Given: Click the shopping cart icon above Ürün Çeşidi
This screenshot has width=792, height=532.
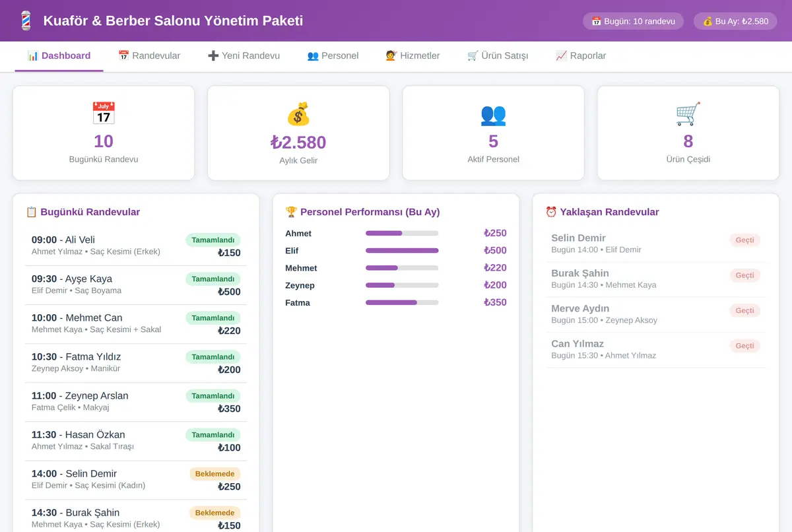Looking at the screenshot, I should click(x=688, y=114).
